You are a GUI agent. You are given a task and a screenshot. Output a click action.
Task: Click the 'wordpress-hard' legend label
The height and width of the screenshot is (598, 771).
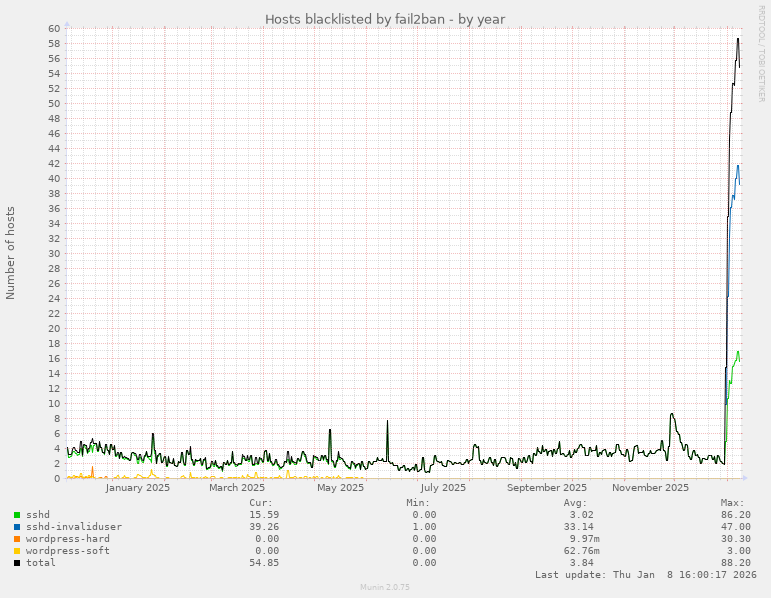[68, 539]
